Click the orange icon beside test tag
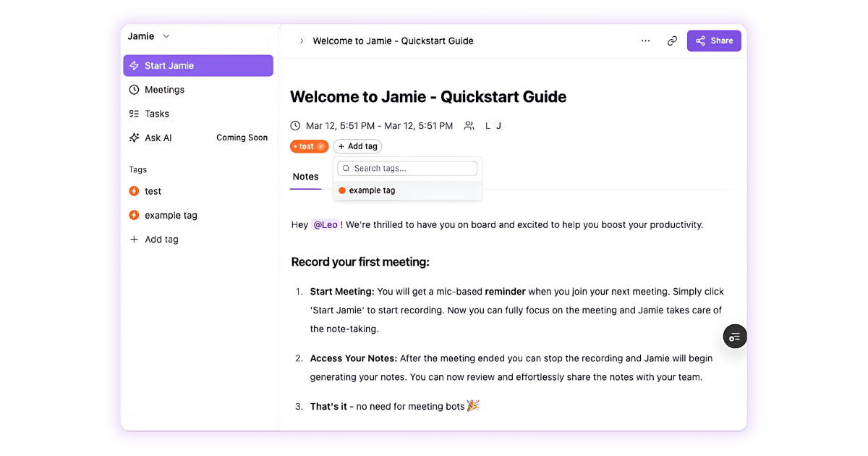 134,191
